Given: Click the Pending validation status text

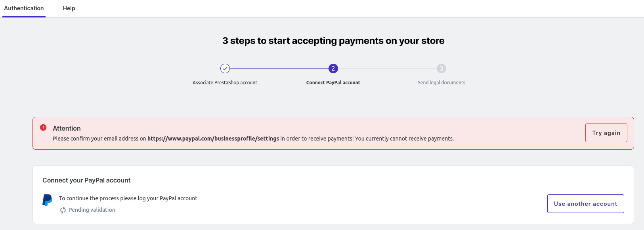Looking at the screenshot, I should [x=92, y=210].
